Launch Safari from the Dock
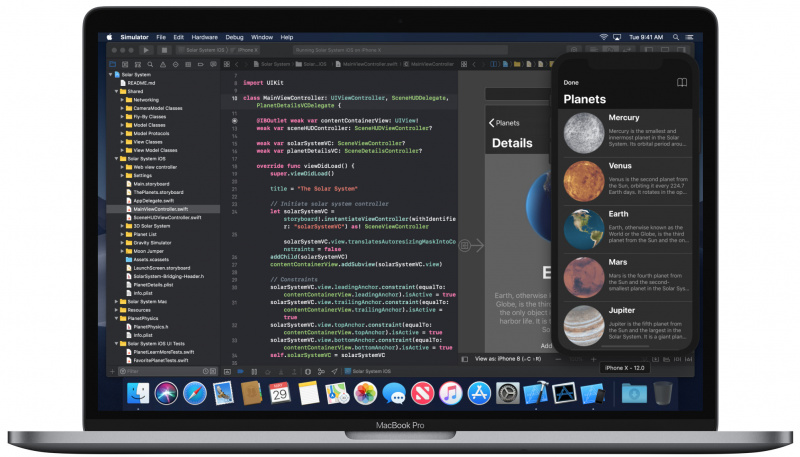800x457 pixels. point(194,393)
